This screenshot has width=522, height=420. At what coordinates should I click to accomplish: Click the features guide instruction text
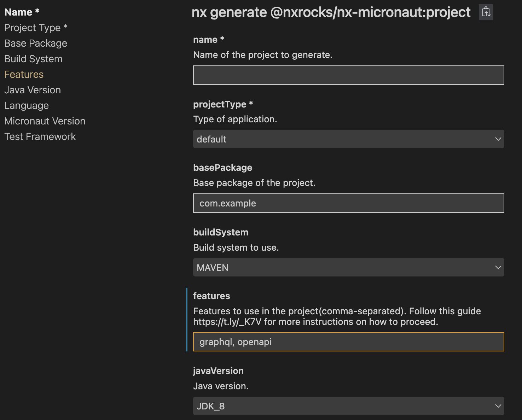[x=337, y=316]
